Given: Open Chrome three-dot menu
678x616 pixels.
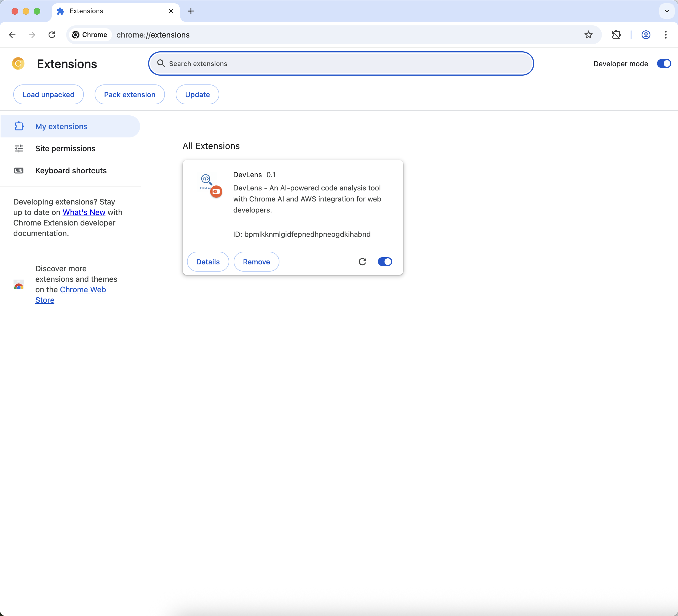Looking at the screenshot, I should point(666,35).
